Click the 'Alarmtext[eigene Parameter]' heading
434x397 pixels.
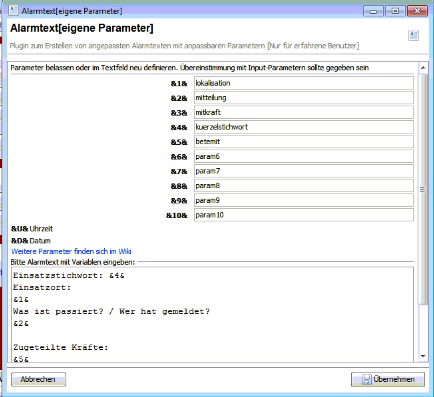(x=82, y=28)
